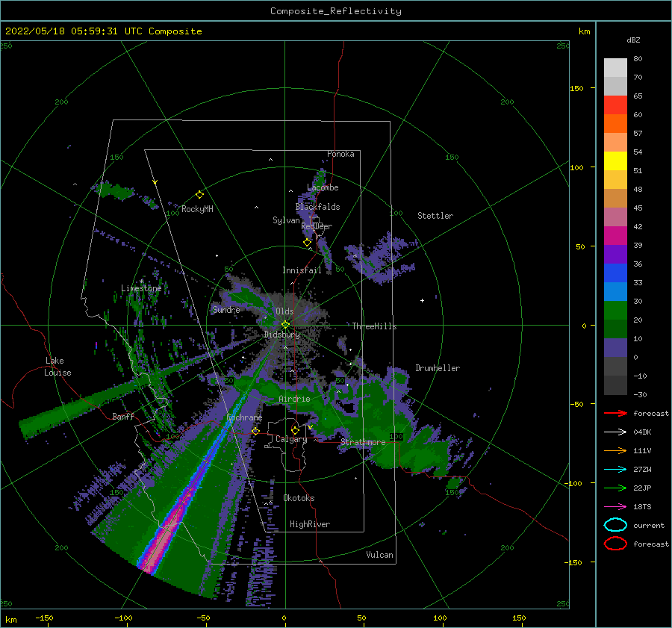Click the yellow radar site diamond above Didsbury

coord(285,325)
